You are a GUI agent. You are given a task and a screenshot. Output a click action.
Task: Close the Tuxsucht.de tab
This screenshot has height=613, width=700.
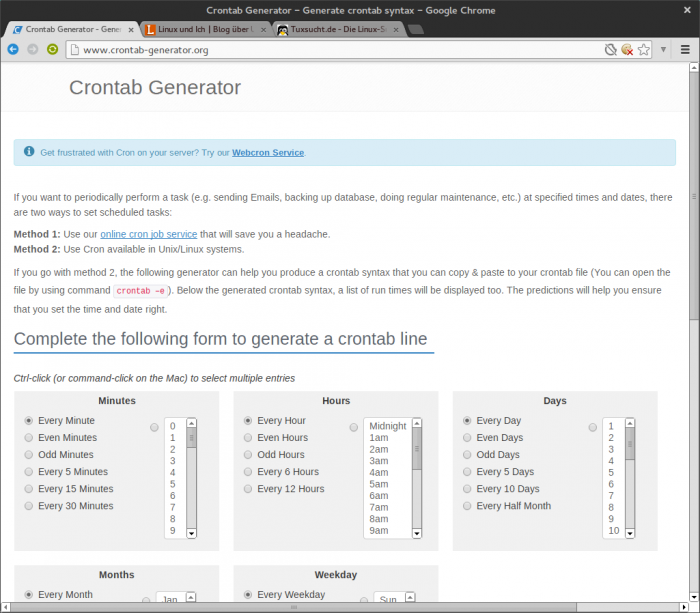(399, 30)
